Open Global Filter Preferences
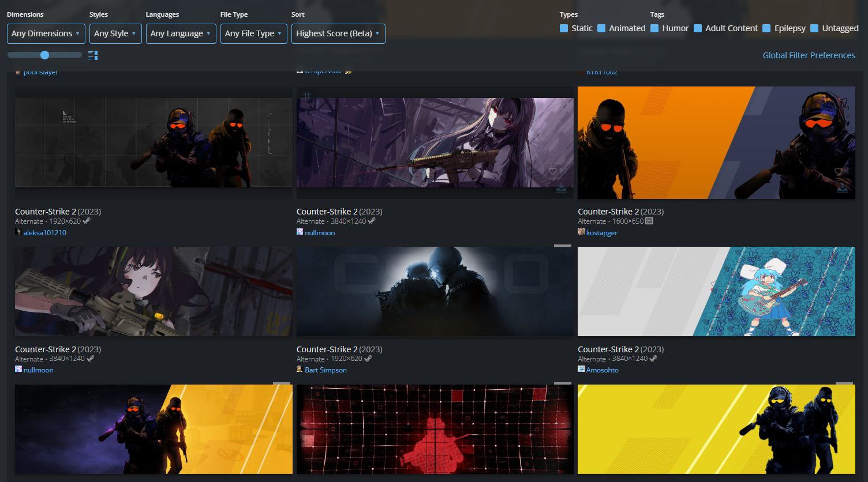This screenshot has height=482, width=868. [x=809, y=55]
